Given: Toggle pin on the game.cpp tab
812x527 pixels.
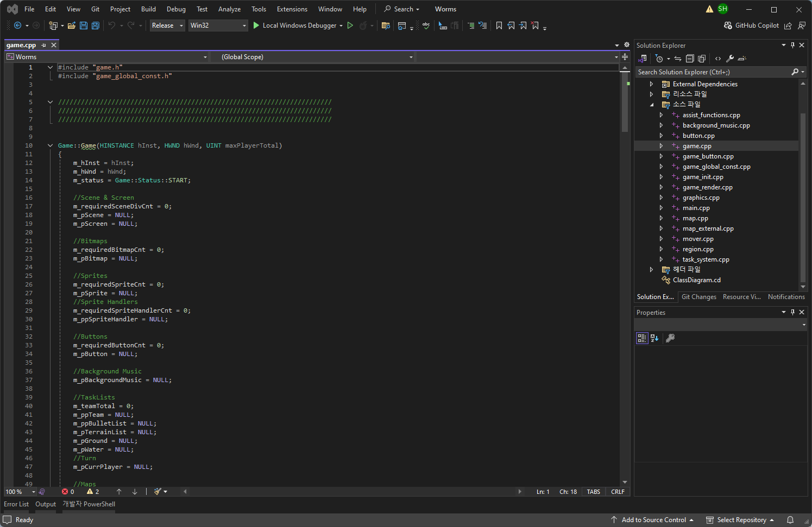Looking at the screenshot, I should [44, 45].
